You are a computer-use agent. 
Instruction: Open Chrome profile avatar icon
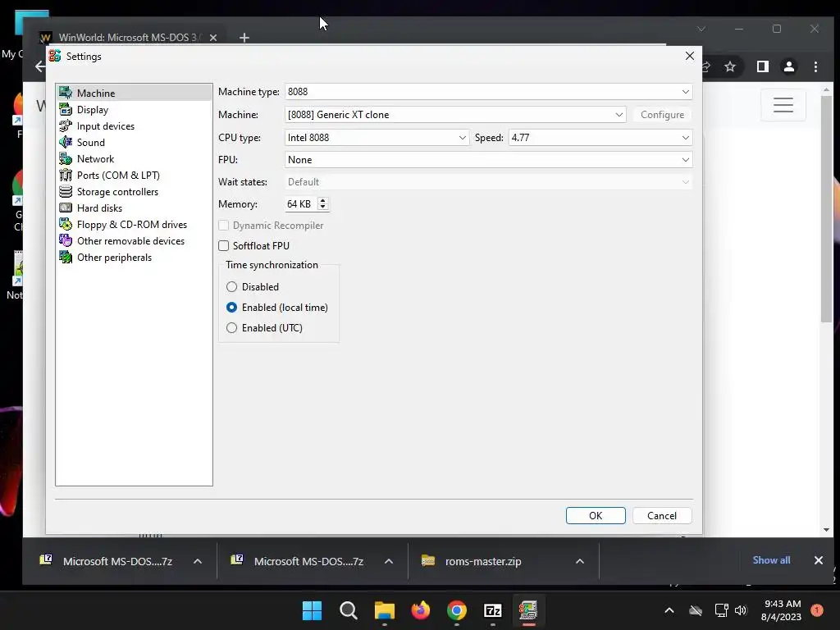click(x=788, y=67)
